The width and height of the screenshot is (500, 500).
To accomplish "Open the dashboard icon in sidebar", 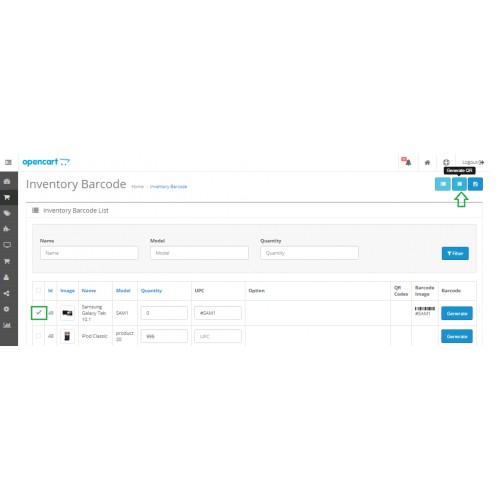I will 7,181.
